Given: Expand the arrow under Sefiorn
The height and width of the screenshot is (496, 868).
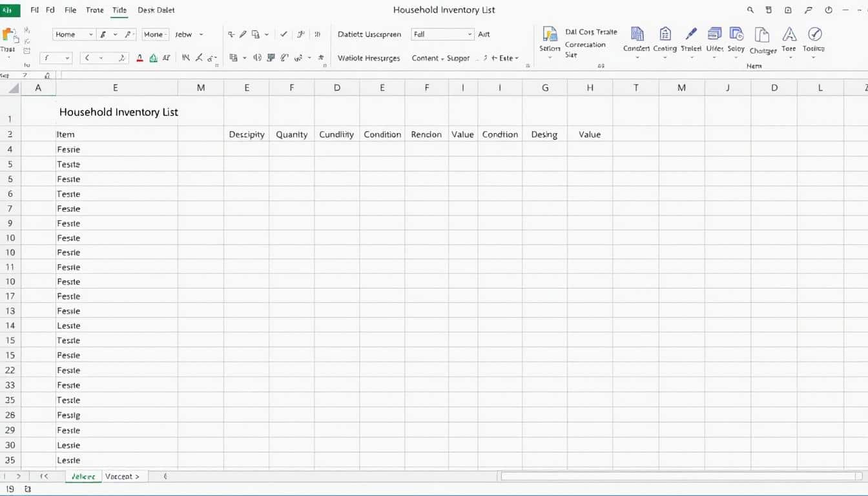Looking at the screenshot, I should point(550,57).
